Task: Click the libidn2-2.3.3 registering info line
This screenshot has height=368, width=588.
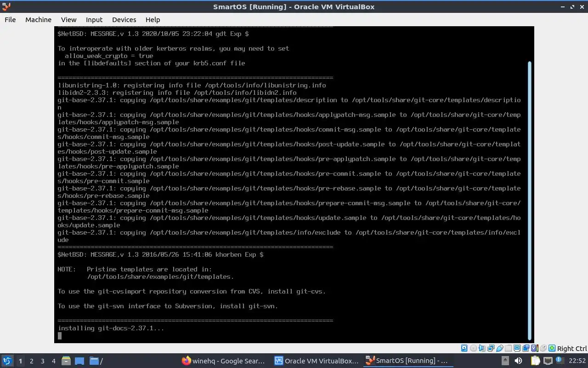Action: click(x=177, y=93)
